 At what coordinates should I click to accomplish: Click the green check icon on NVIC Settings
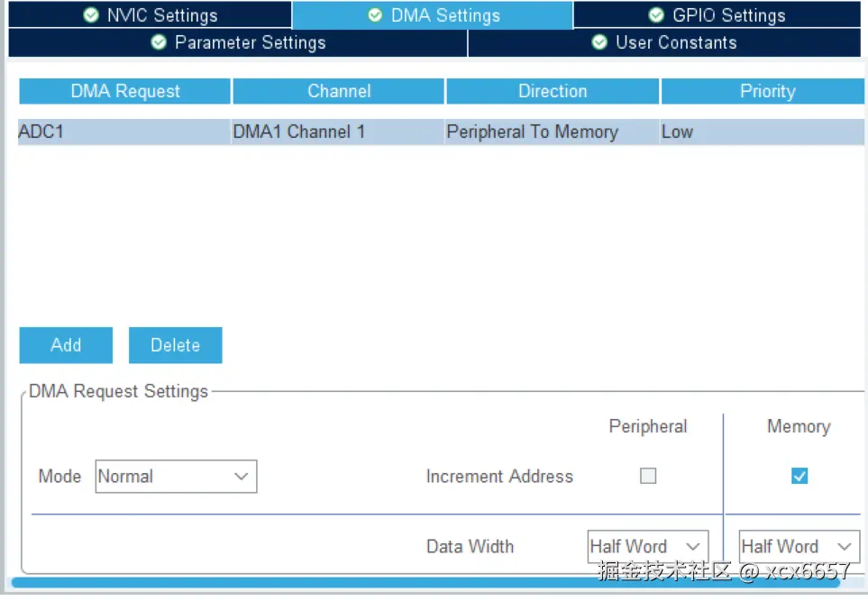tap(91, 15)
